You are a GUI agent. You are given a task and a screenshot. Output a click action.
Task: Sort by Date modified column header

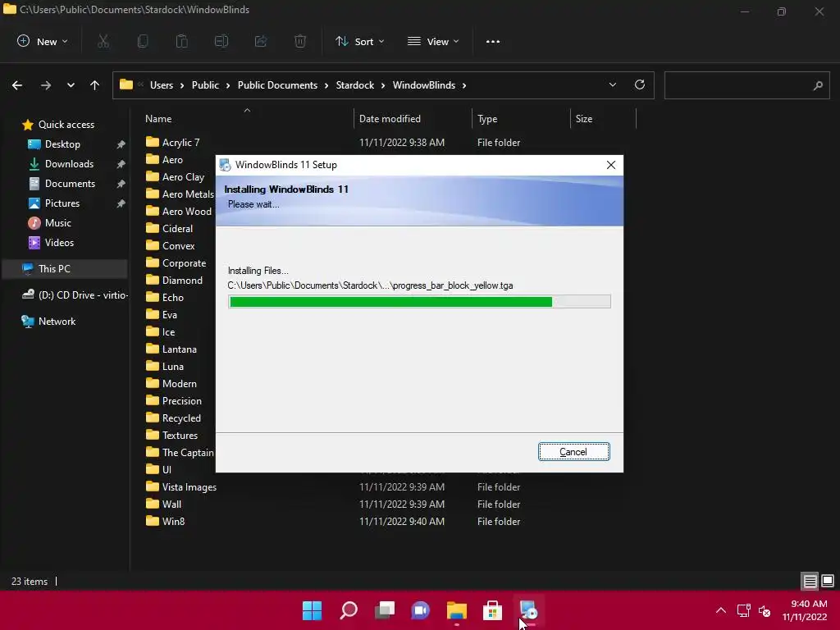390,119
